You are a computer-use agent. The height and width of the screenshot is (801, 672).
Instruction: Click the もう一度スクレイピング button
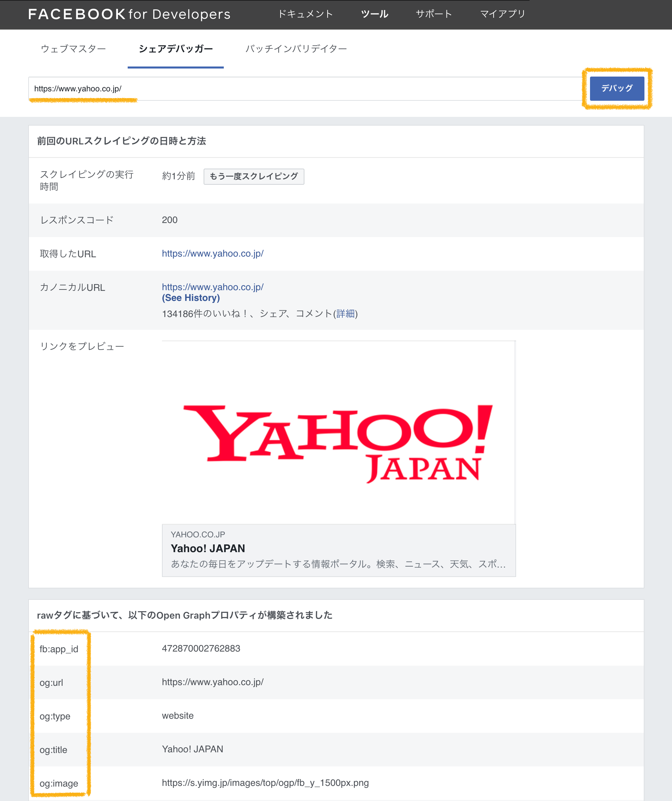click(254, 176)
